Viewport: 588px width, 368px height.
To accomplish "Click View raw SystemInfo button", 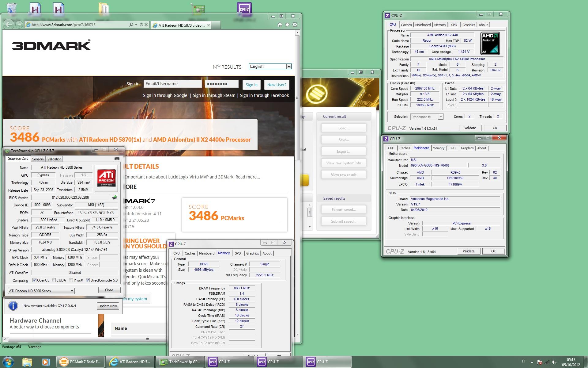I will click(344, 163).
